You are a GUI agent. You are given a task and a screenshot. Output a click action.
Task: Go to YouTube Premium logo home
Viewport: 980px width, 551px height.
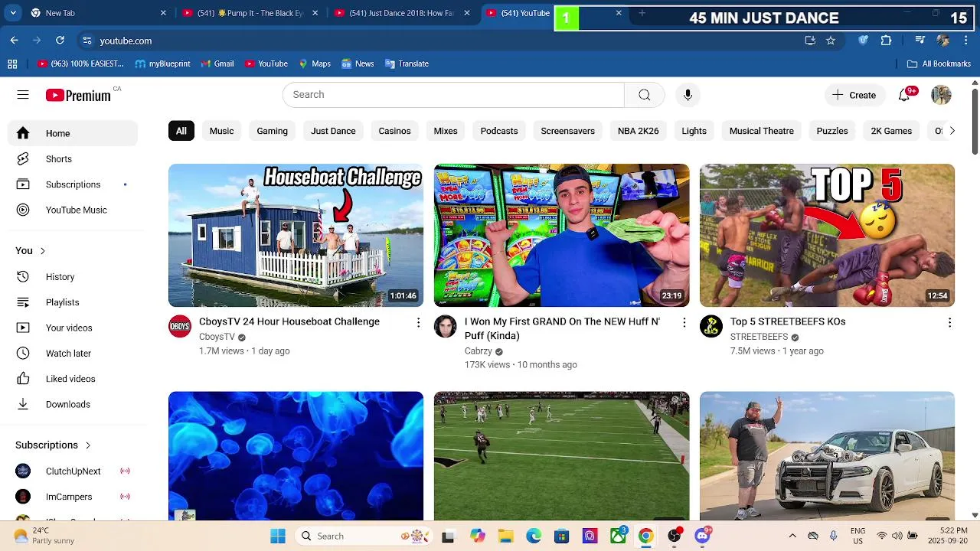pos(78,95)
